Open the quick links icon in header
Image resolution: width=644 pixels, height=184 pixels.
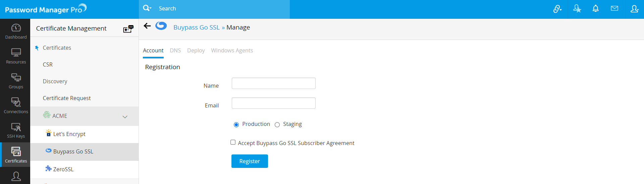pos(557,9)
